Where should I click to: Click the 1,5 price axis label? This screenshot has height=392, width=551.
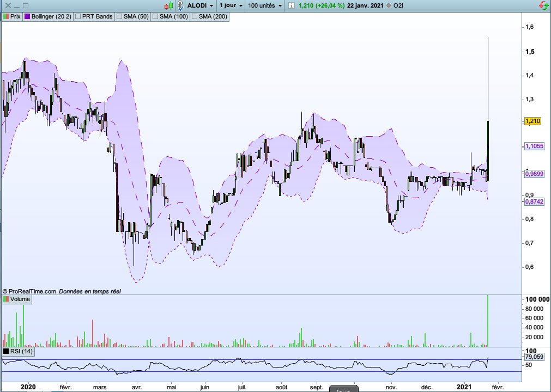coord(530,52)
